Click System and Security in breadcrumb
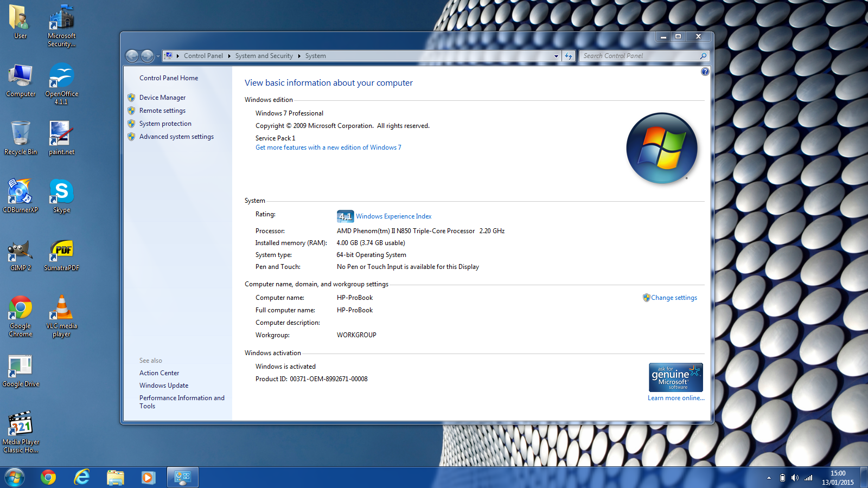The width and height of the screenshot is (868, 488). (x=264, y=56)
